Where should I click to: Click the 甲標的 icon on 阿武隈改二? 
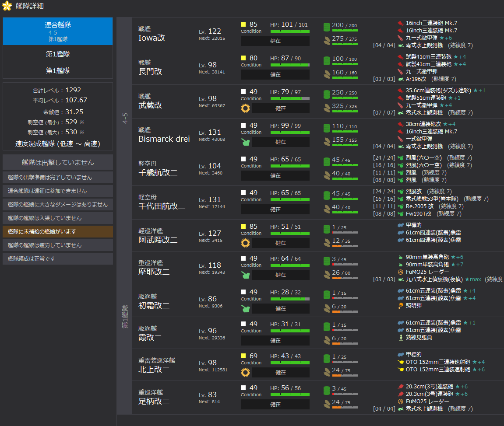pos(400,225)
